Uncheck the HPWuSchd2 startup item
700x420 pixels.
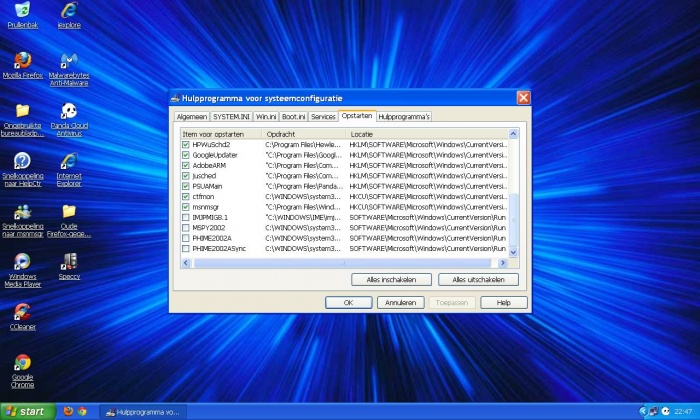tap(186, 145)
